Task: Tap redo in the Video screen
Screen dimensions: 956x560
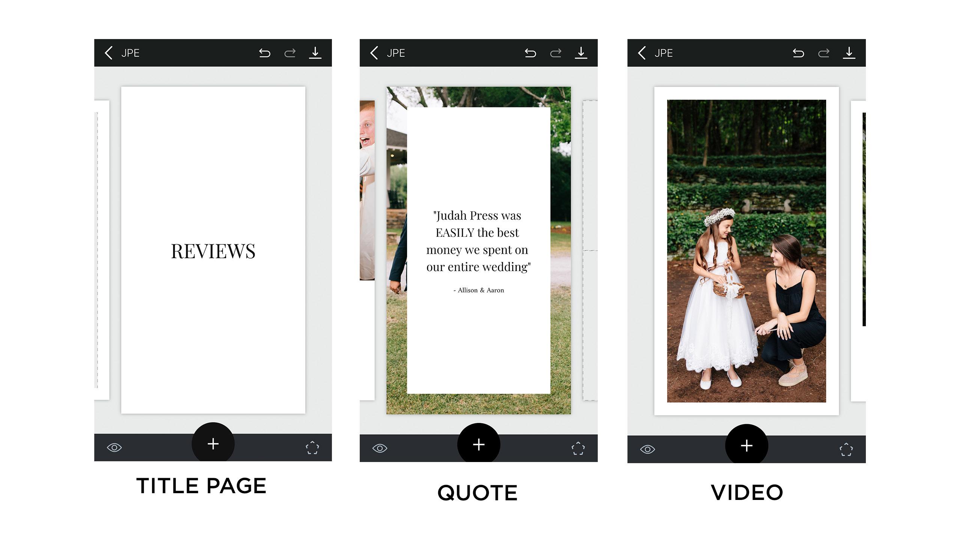Action: tap(823, 53)
